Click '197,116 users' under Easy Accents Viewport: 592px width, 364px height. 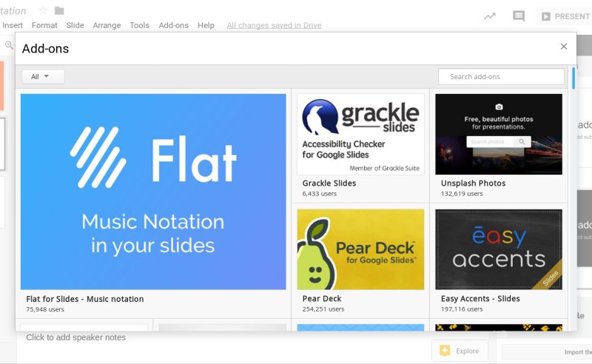tap(462, 309)
